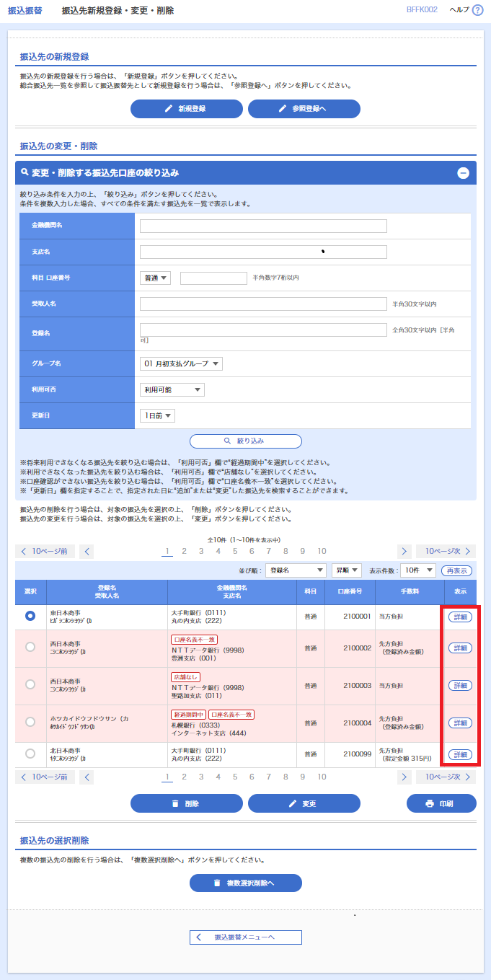Go to page 7 in lower pager

pyautogui.click(x=269, y=777)
